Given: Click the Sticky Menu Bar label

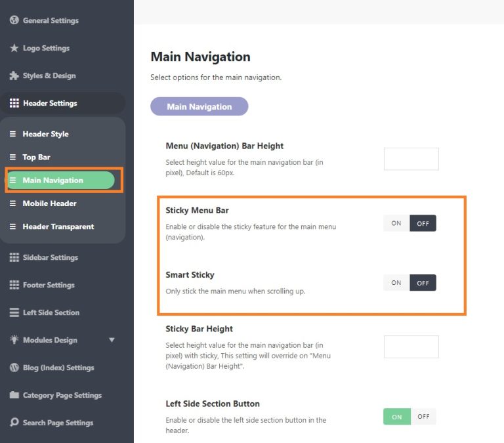Looking at the screenshot, I should pyautogui.click(x=197, y=210).
